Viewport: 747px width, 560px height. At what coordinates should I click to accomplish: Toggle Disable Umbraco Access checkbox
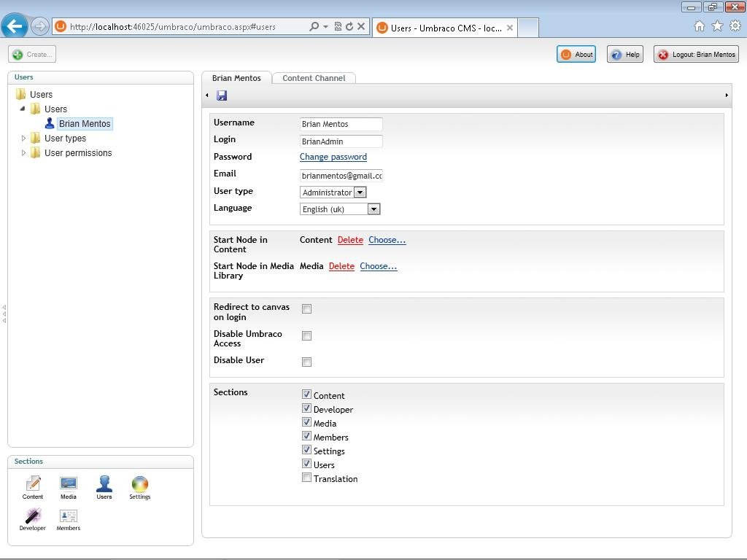[x=307, y=335]
